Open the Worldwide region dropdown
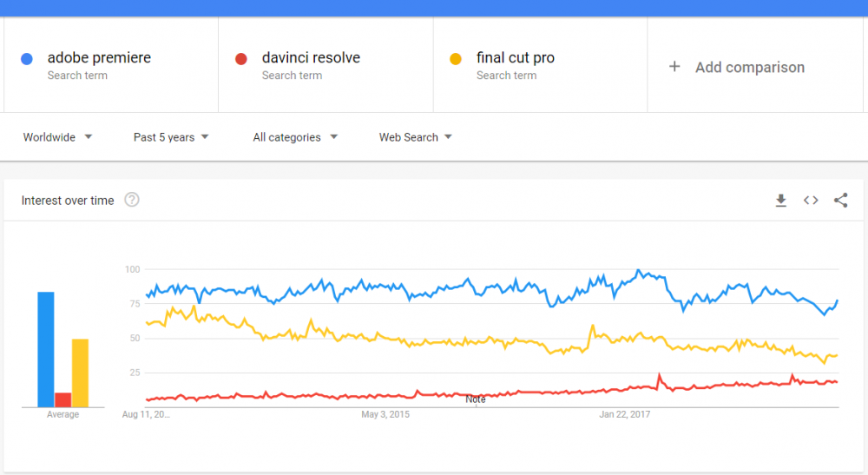The image size is (868, 475). (x=57, y=137)
